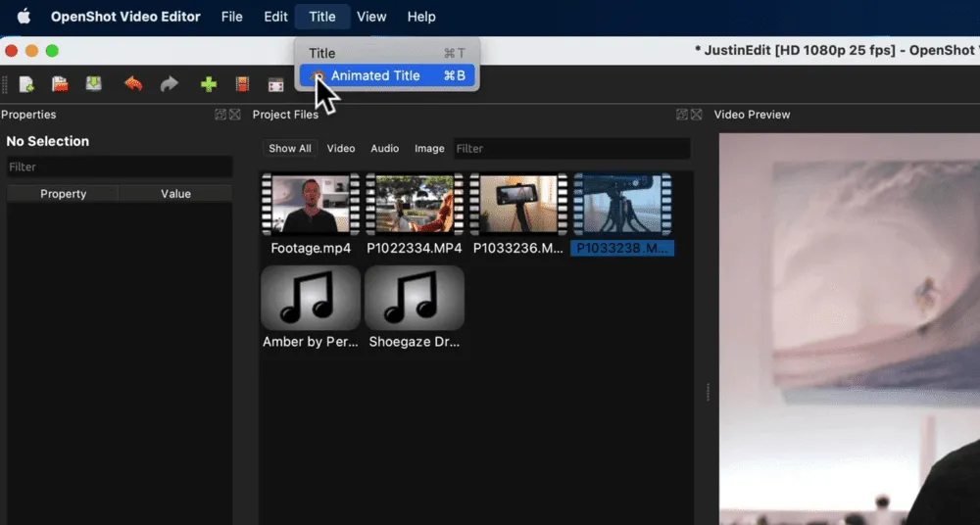Close the Project Files panel

pyautogui.click(x=696, y=115)
